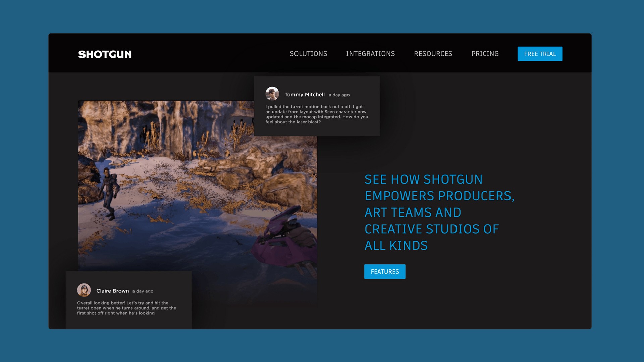
Task: Click 'a day ago' timestamp beside Claire Brown
Action: coord(143,291)
